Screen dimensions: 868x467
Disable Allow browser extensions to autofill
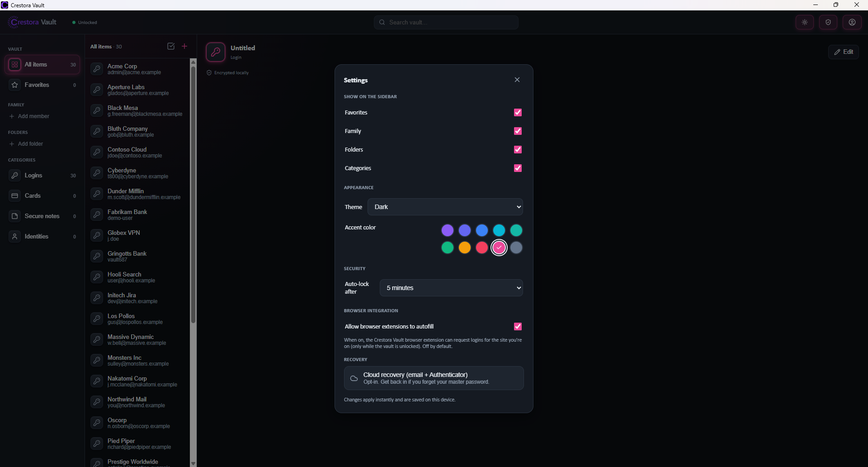518,326
